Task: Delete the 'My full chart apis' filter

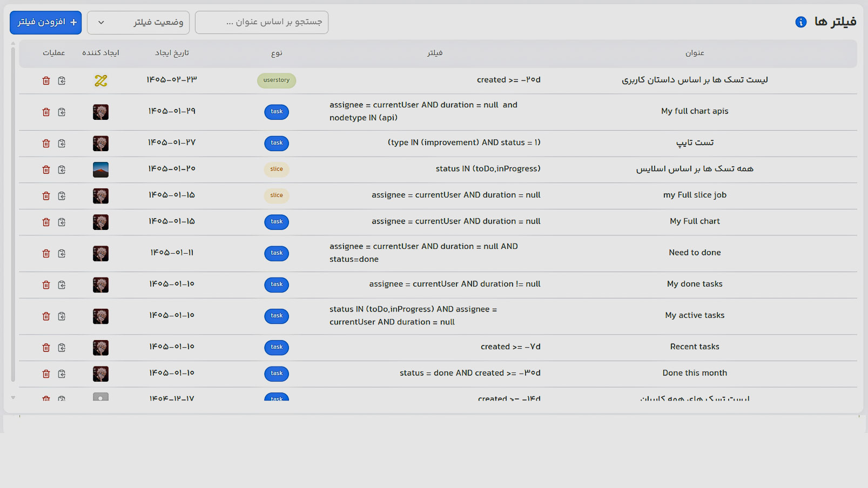Action: point(46,112)
